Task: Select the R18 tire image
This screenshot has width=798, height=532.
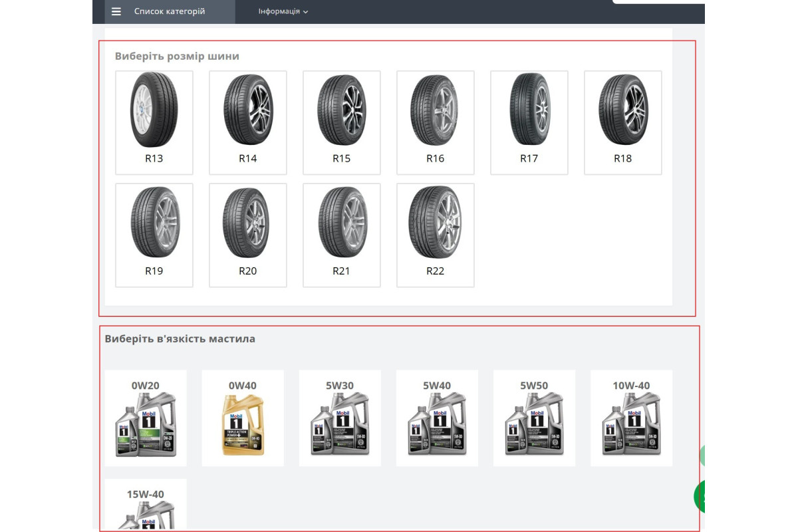Action: (623, 110)
